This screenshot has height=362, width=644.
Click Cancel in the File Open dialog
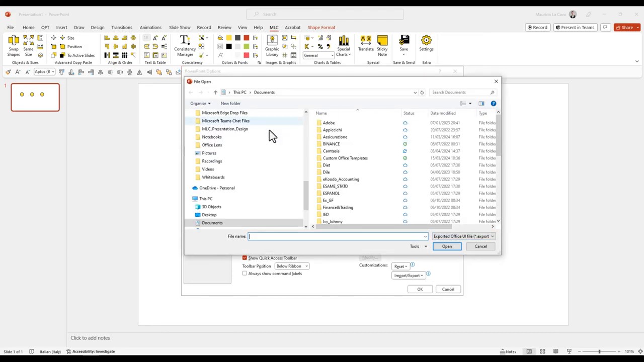tap(480, 246)
